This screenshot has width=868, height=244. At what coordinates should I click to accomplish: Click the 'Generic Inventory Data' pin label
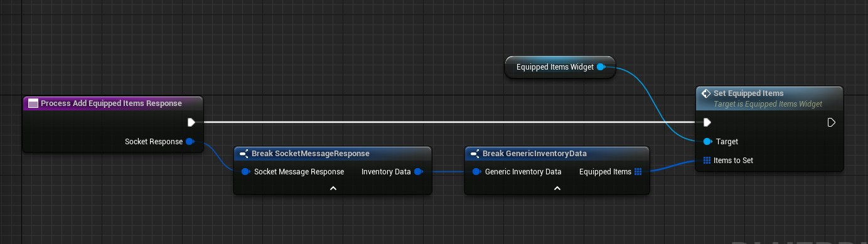[x=523, y=171]
